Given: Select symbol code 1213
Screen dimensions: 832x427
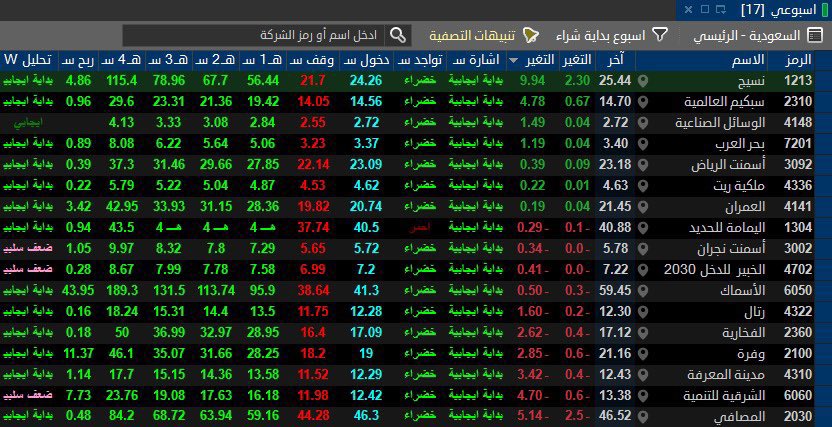Looking at the screenshot, I should [798, 81].
